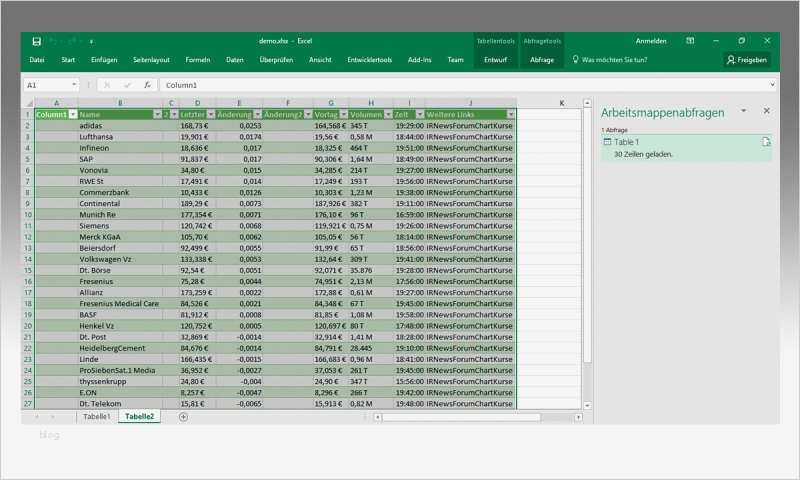
Task: Select the Tabelle1 sheet tab
Action: tap(96, 417)
